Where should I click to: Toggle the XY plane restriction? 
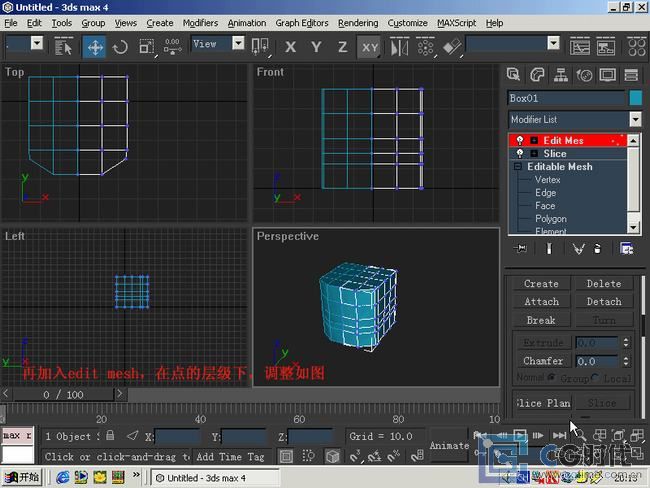pyautogui.click(x=369, y=47)
